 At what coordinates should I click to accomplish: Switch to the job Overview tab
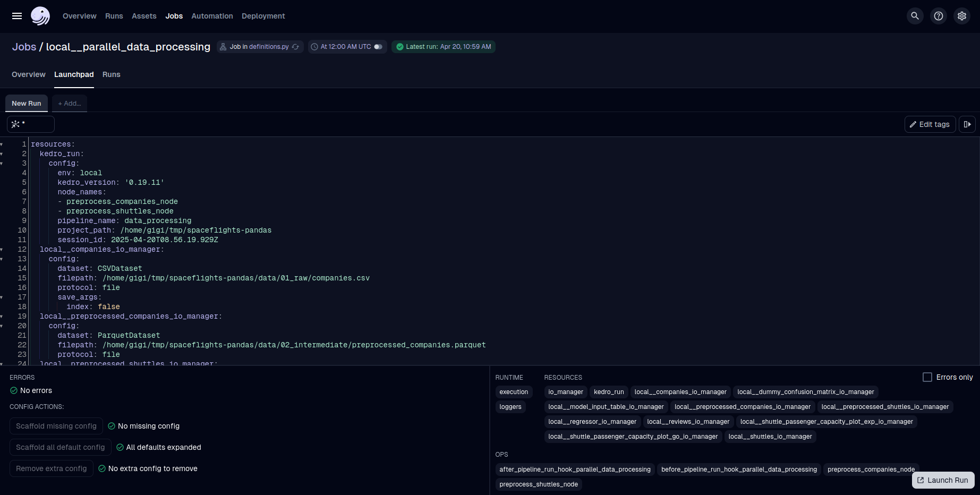click(29, 74)
